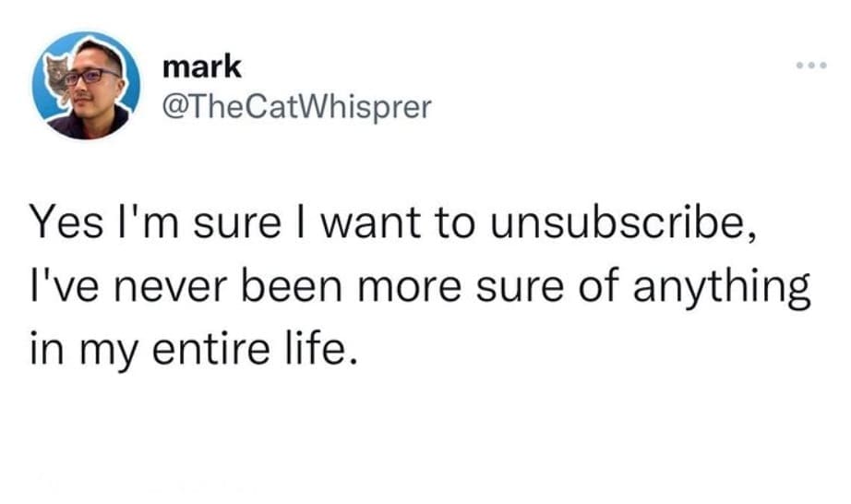Click the last line "in my entire life."

click(x=193, y=352)
